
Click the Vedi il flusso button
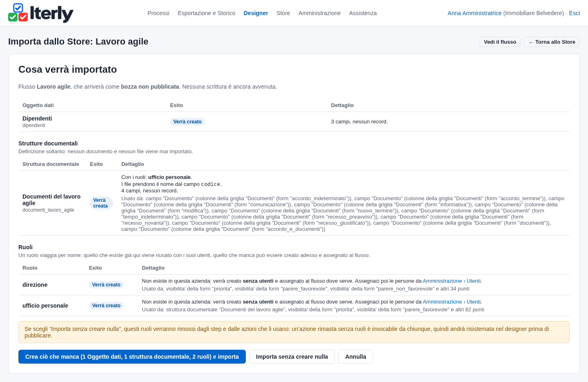[x=500, y=42]
